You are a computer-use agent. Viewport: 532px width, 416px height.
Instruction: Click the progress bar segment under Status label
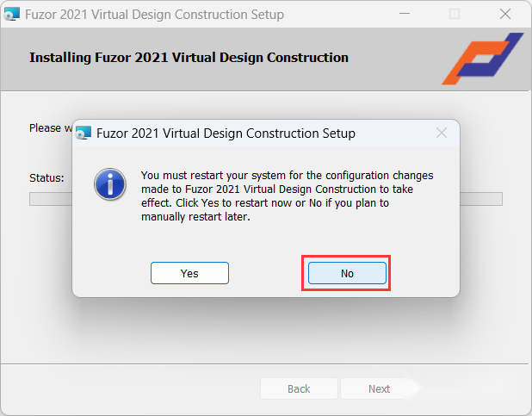pyautogui.click(x=51, y=199)
